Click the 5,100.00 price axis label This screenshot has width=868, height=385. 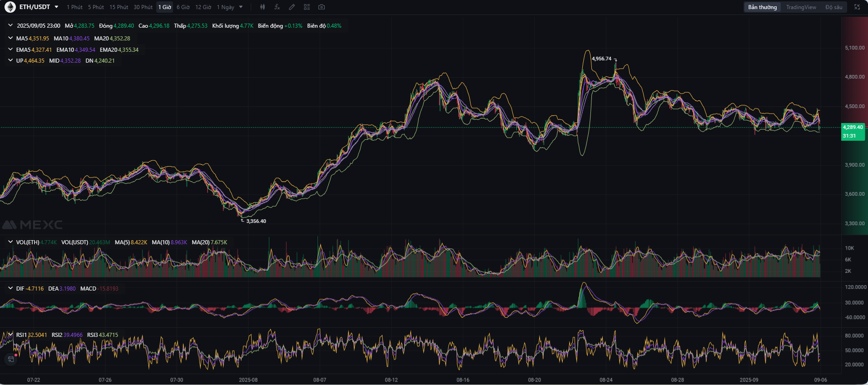click(855, 48)
